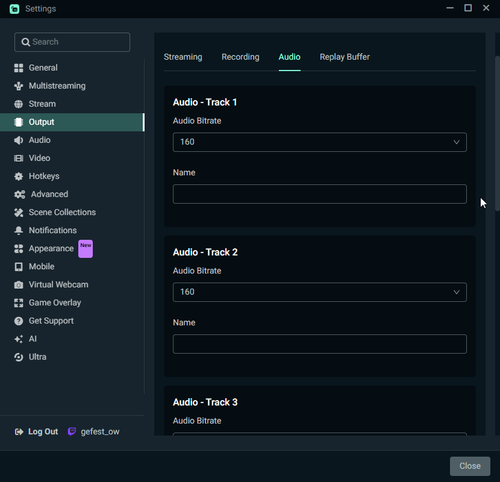Select the Audio output tab

tap(289, 57)
